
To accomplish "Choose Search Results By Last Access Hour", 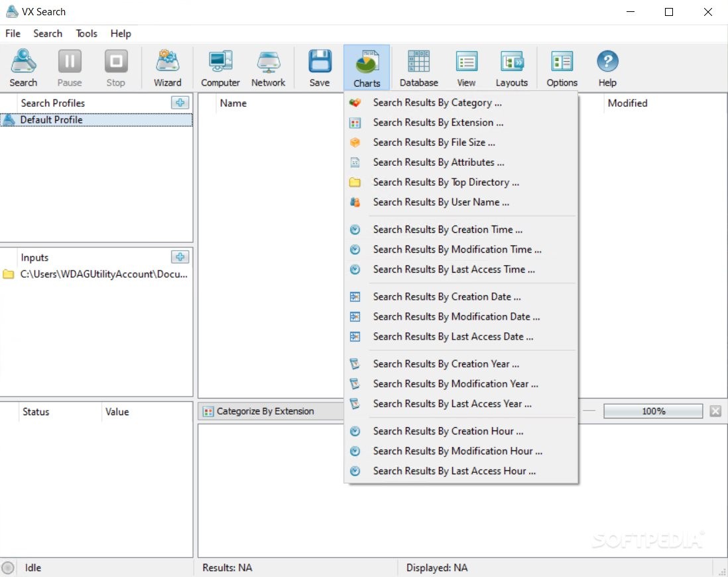I will 461,472.
